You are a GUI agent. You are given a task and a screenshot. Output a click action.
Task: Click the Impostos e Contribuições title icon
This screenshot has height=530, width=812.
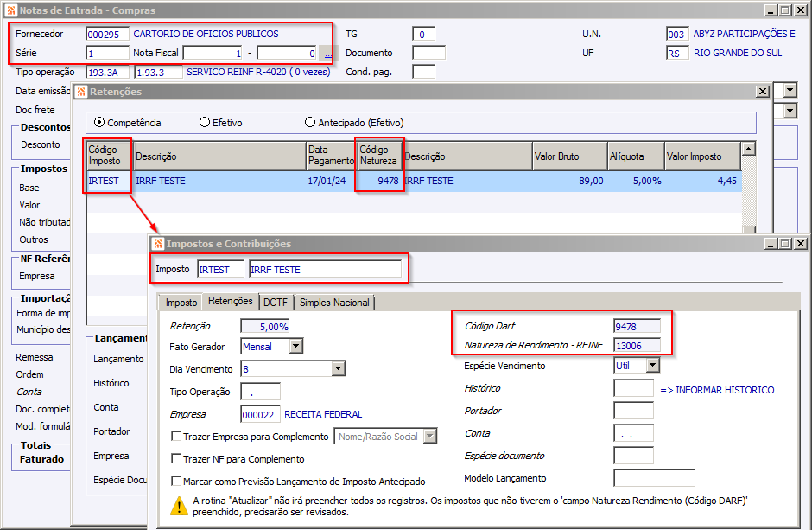click(158, 244)
